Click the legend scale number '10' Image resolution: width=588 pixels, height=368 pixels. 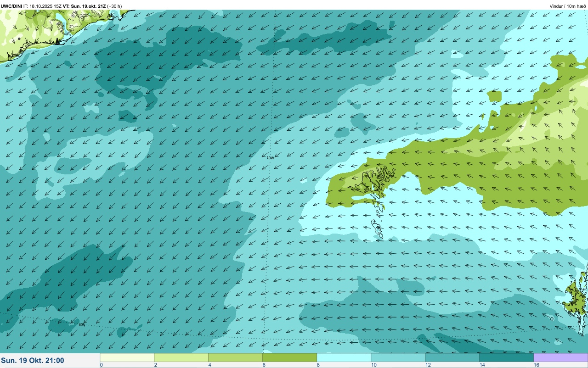click(x=374, y=365)
